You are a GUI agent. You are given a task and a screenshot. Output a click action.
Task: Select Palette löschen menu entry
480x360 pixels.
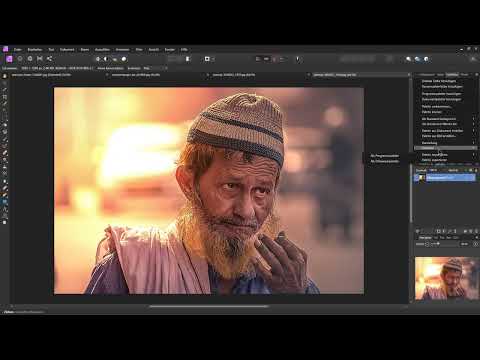tap(432, 112)
